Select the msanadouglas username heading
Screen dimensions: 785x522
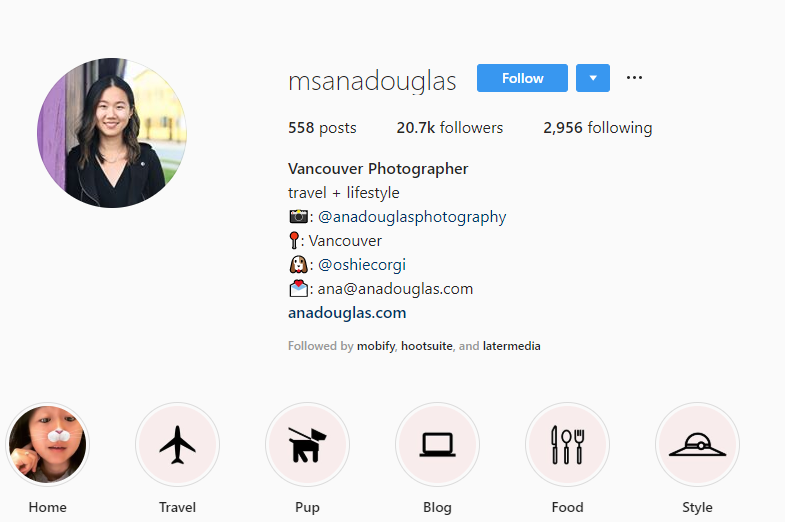point(372,82)
